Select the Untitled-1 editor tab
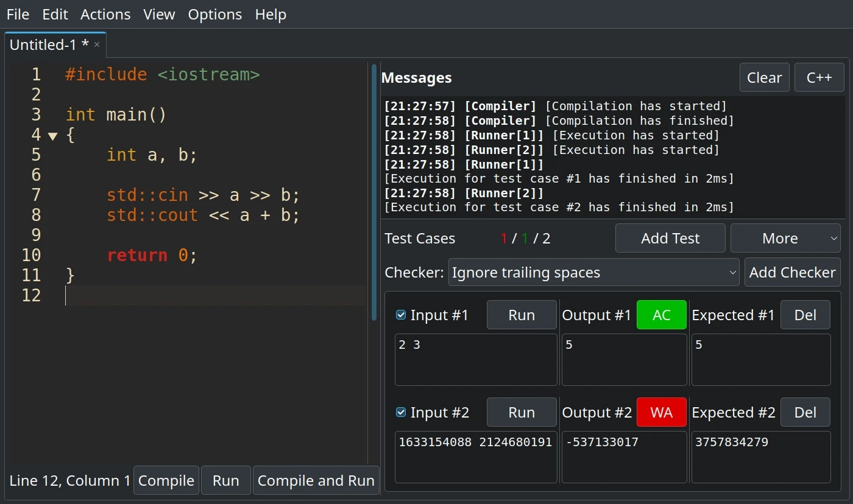 pos(49,44)
